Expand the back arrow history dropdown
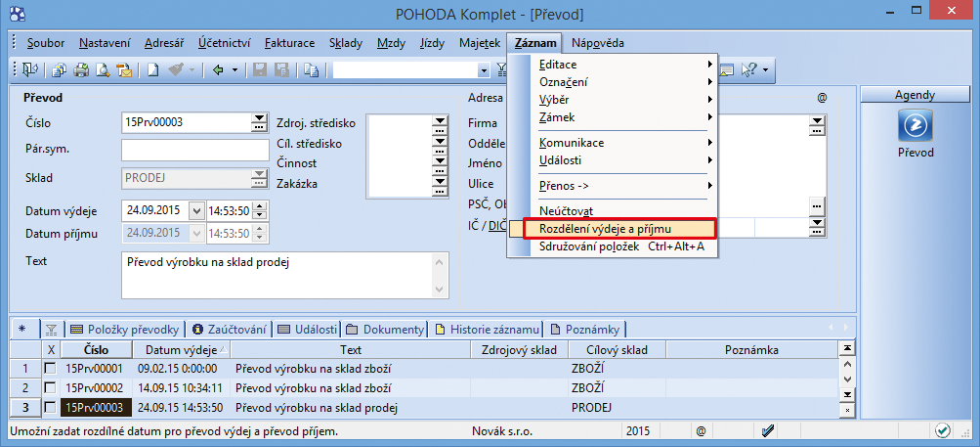980x447 pixels. [235, 70]
